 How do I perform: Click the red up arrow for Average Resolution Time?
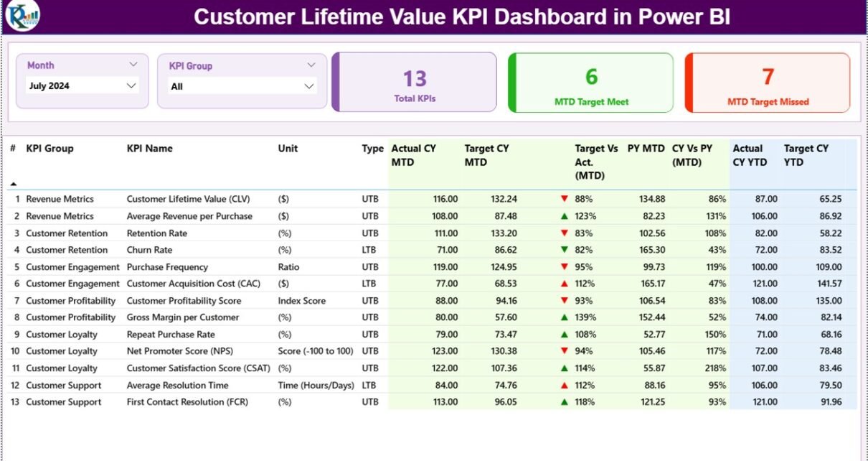[x=565, y=386]
